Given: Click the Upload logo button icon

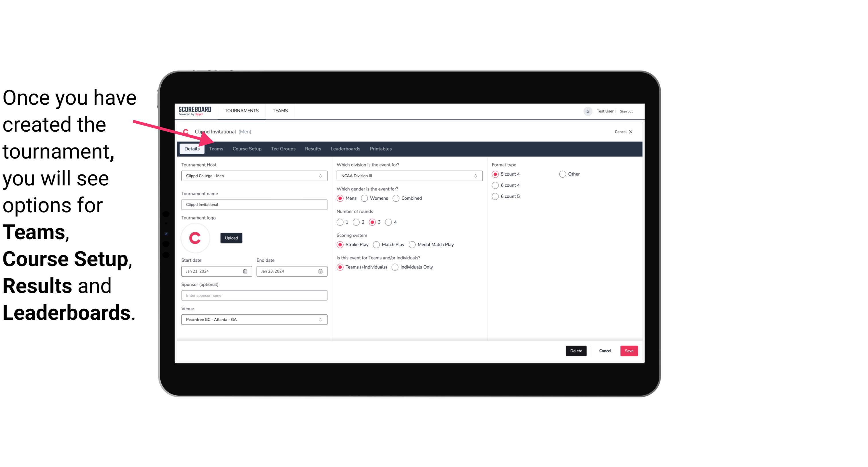Looking at the screenshot, I should [x=231, y=238].
